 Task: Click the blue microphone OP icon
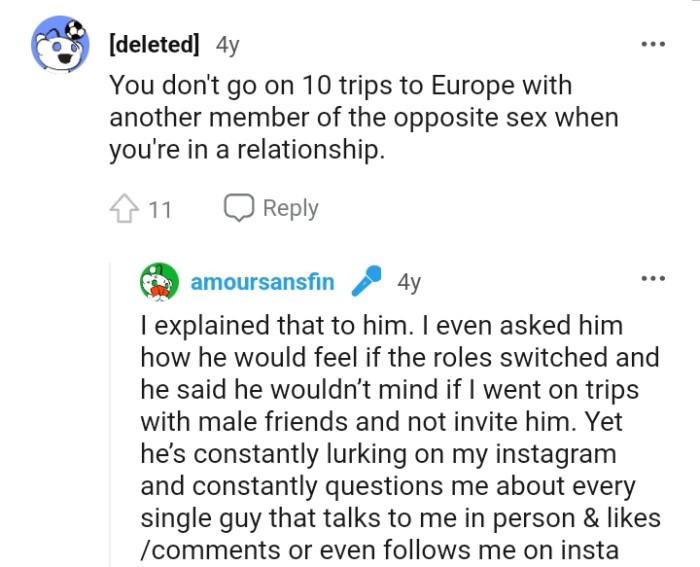[x=367, y=282]
